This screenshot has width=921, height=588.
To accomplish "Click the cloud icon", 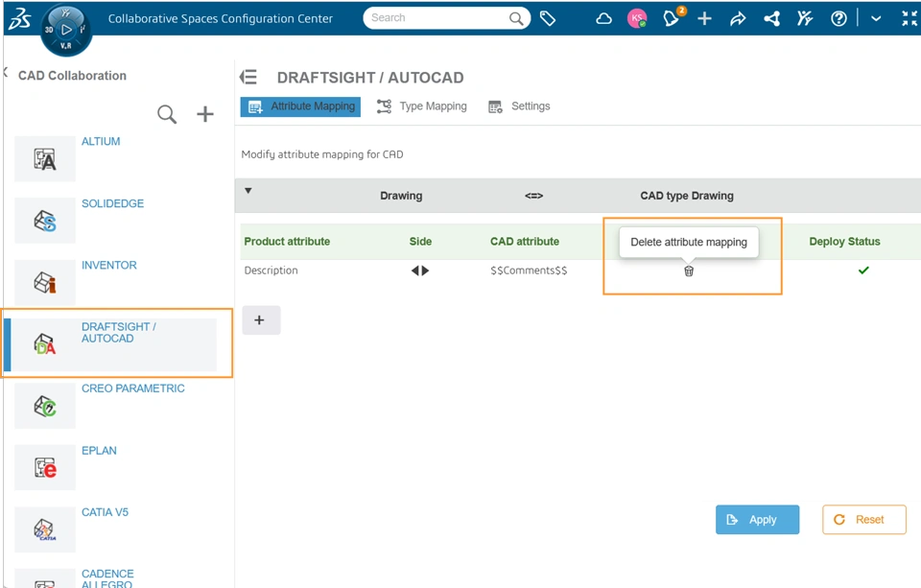I will click(603, 19).
